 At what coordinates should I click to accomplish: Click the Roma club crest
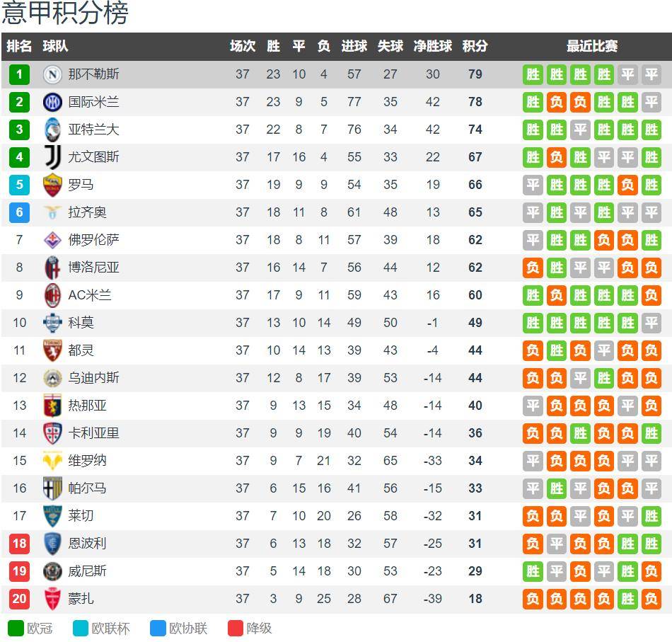[x=53, y=185]
